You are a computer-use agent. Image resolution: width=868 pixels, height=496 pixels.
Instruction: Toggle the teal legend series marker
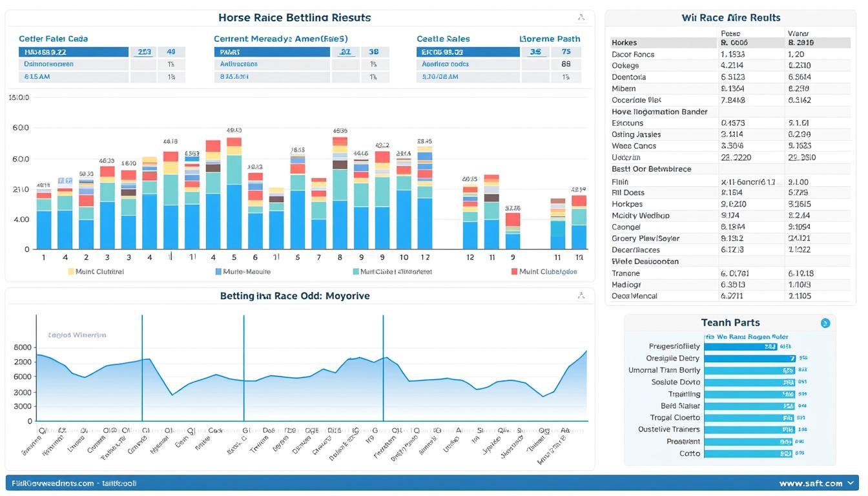(x=355, y=272)
